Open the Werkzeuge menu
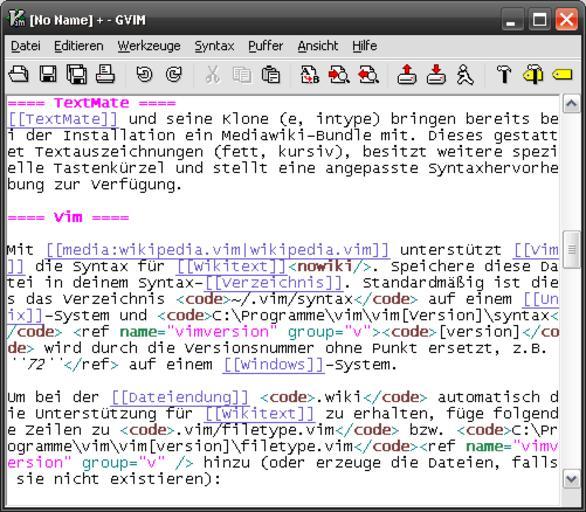 point(149,46)
